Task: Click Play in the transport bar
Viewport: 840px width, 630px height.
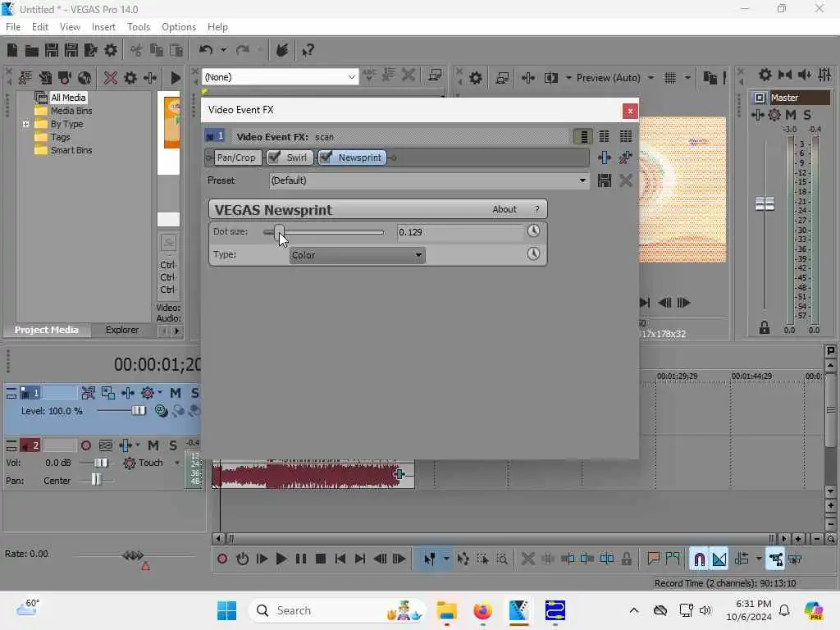Action: pos(281,559)
